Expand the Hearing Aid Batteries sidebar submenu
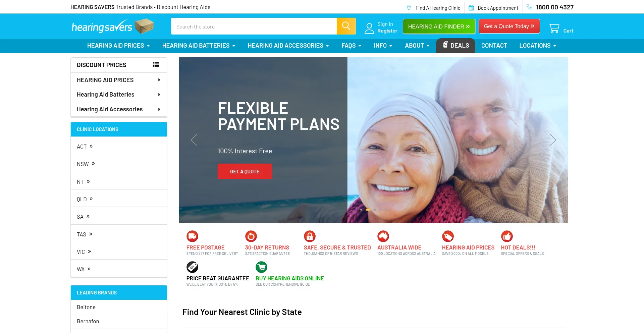The height and width of the screenshot is (333, 644). tap(159, 95)
